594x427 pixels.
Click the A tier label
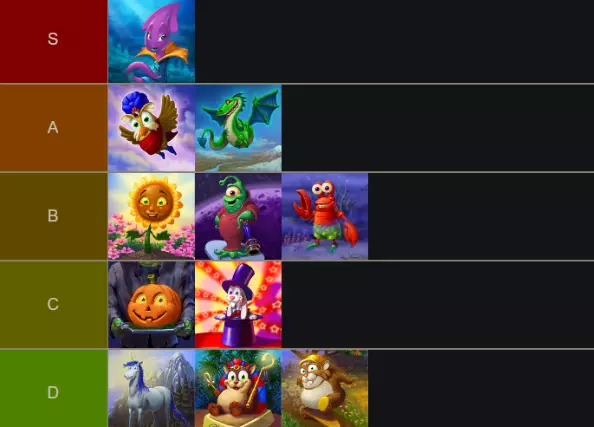click(53, 128)
